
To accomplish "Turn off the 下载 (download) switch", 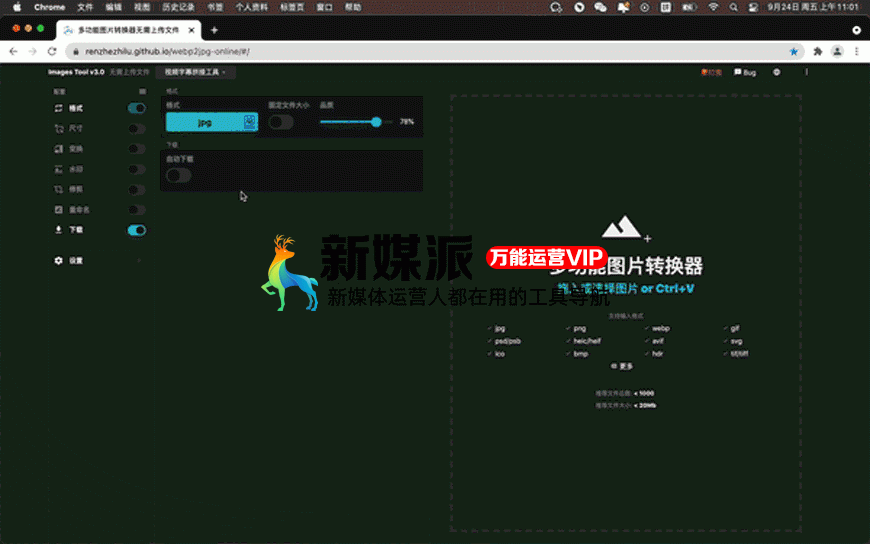I will pos(136,230).
